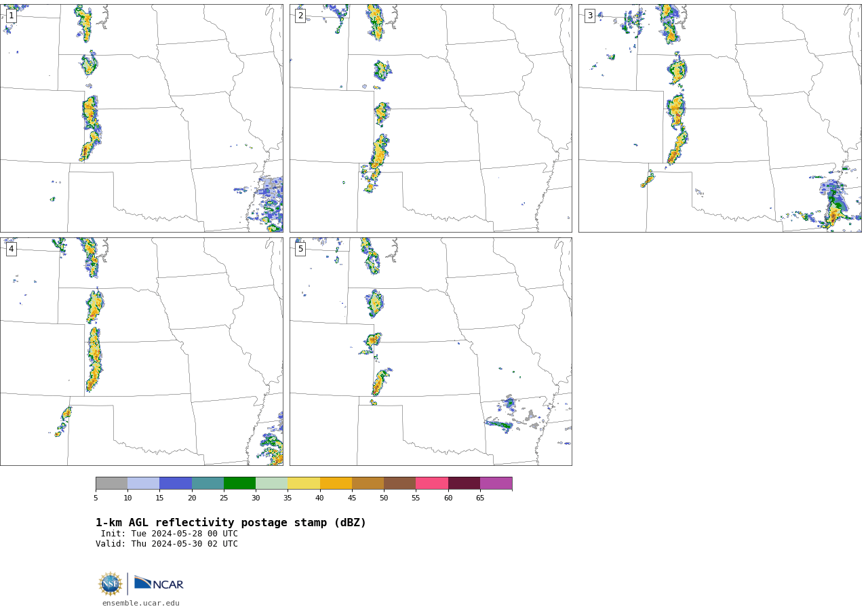Click the colorbar tick label '65'

coord(480,498)
